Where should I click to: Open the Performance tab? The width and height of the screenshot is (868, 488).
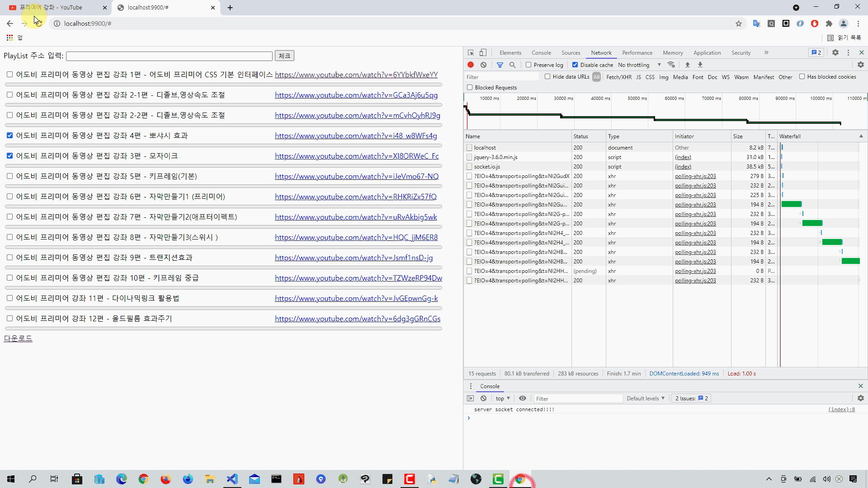pos(637,53)
